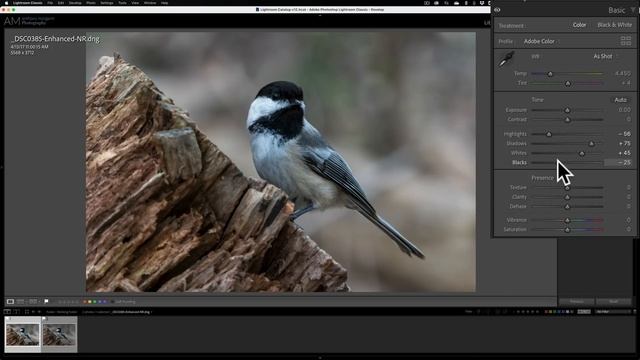Pick the white balance eyedropper tool
Screen dimensions: 640x360
pos(506,59)
